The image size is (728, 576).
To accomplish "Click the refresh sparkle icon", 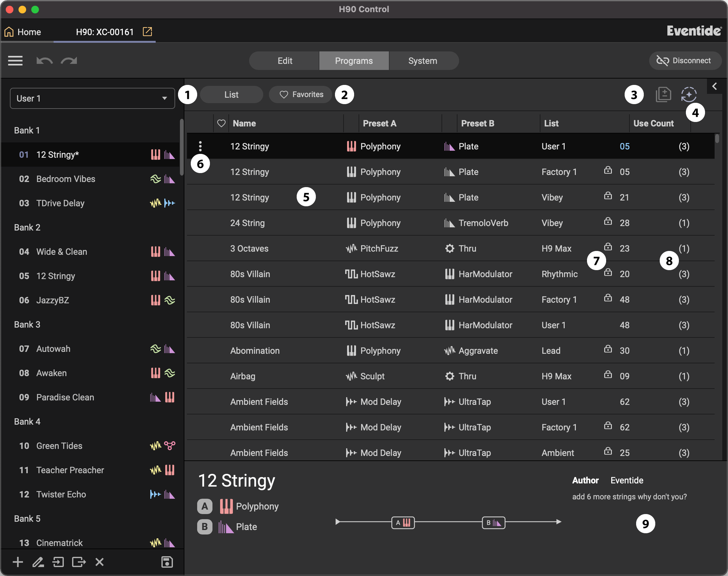I will click(x=688, y=95).
